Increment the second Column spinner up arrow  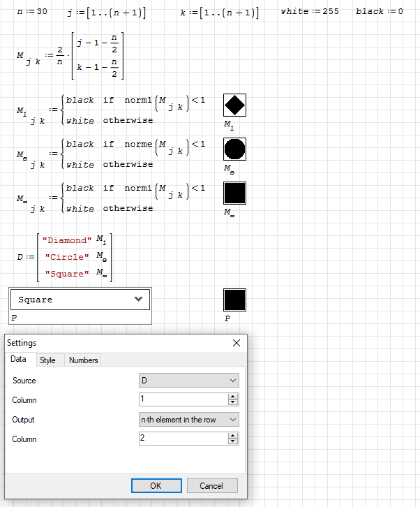233,436
